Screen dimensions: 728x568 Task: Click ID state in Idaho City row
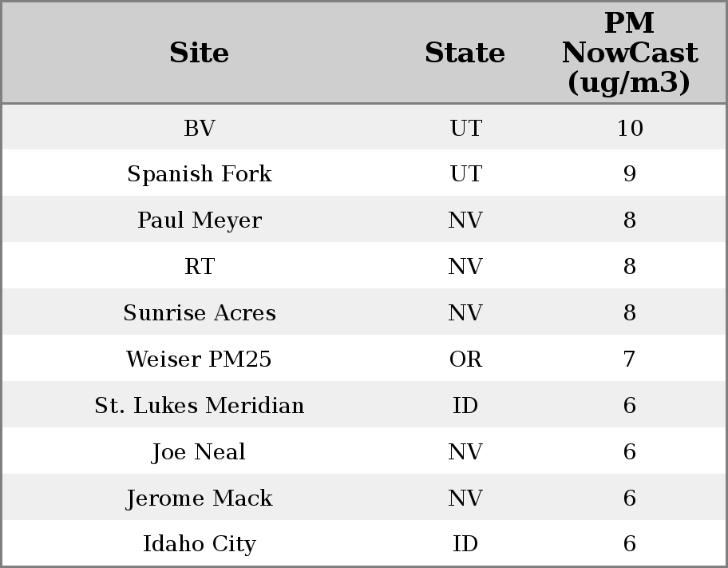point(465,544)
